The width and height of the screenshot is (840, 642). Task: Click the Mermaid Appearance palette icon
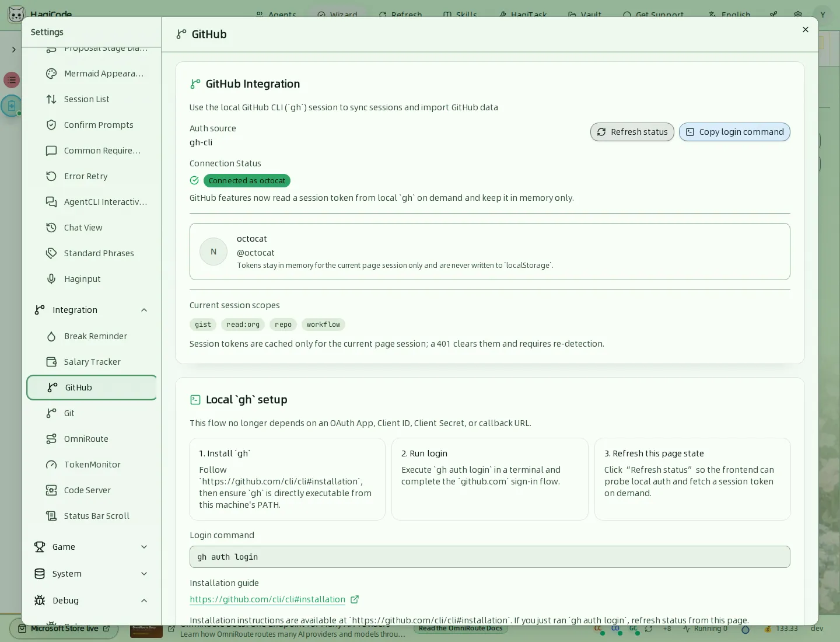(51, 74)
